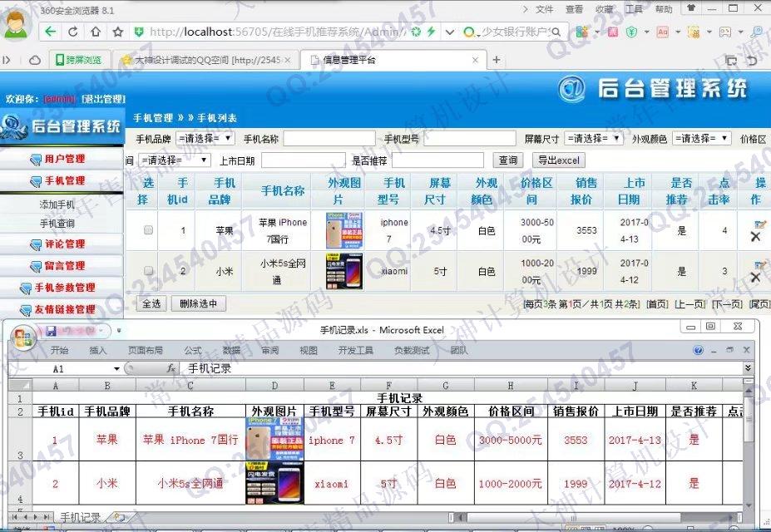Open the user avatar in browser corner
Image resolution: width=771 pixels, height=532 pixels.
(x=16, y=24)
